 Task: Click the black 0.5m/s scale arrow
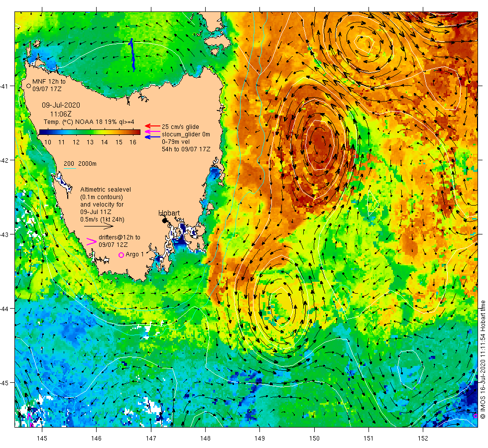coord(99,226)
